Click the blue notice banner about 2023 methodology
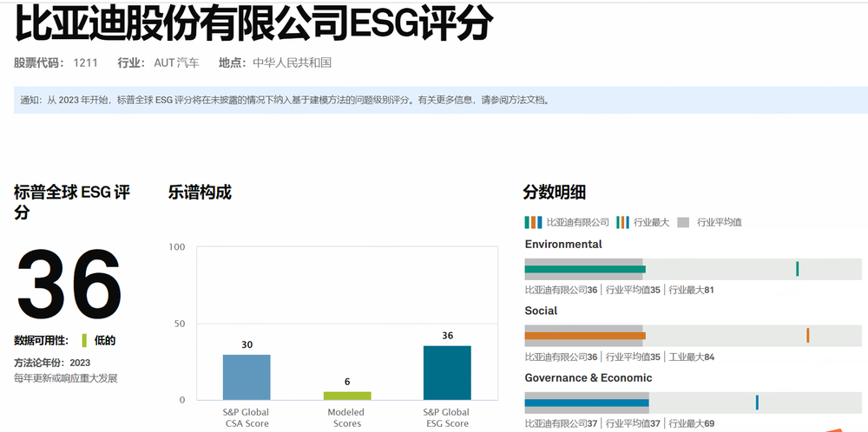The width and height of the screenshot is (868, 432). pos(434,100)
